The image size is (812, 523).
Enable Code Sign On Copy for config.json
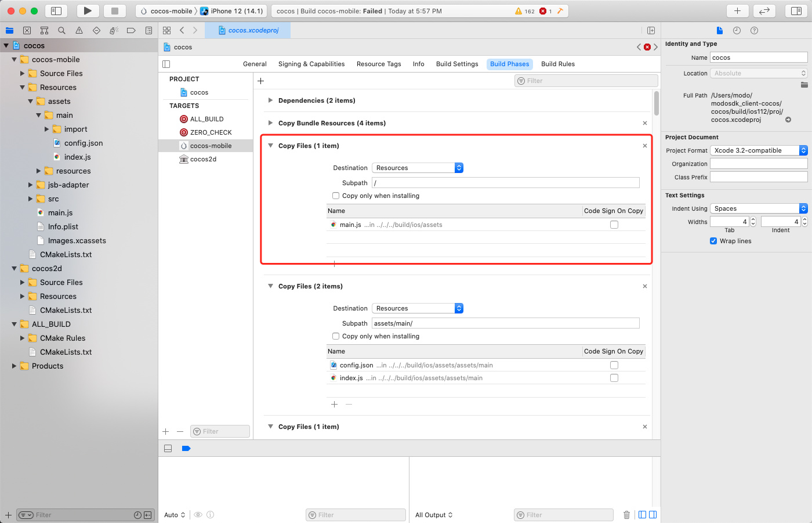614,365
